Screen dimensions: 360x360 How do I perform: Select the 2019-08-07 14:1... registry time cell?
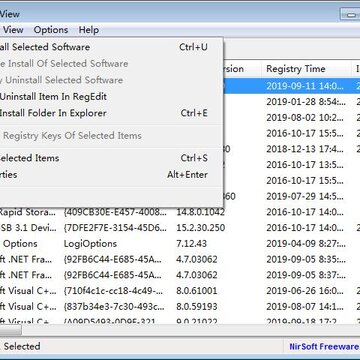[x=305, y=307]
